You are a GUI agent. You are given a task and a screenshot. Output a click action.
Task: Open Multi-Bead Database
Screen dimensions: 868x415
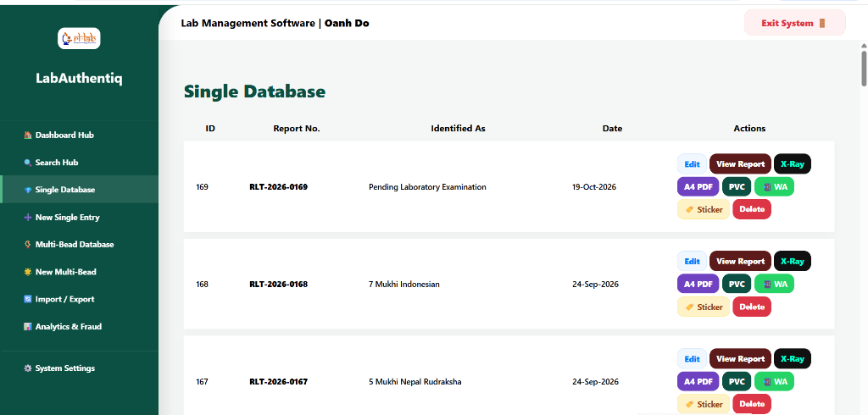click(79, 244)
